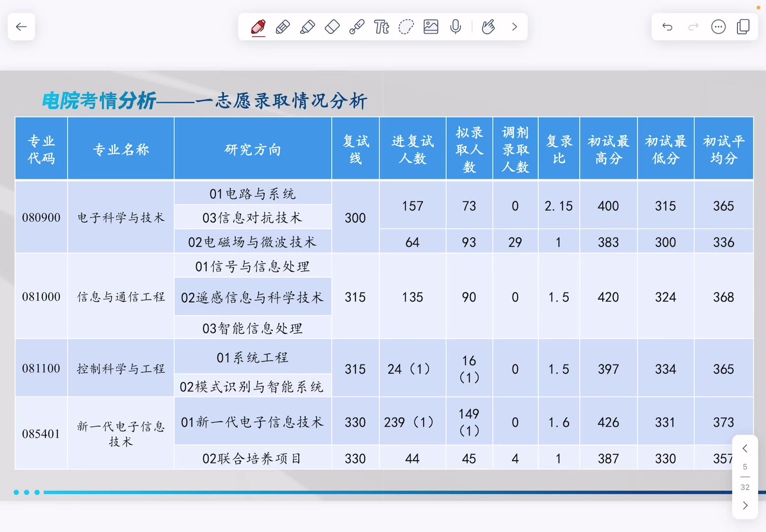Click the 02联合培养项目 direction cell
Viewport: 766px width, 532px height.
(x=253, y=458)
